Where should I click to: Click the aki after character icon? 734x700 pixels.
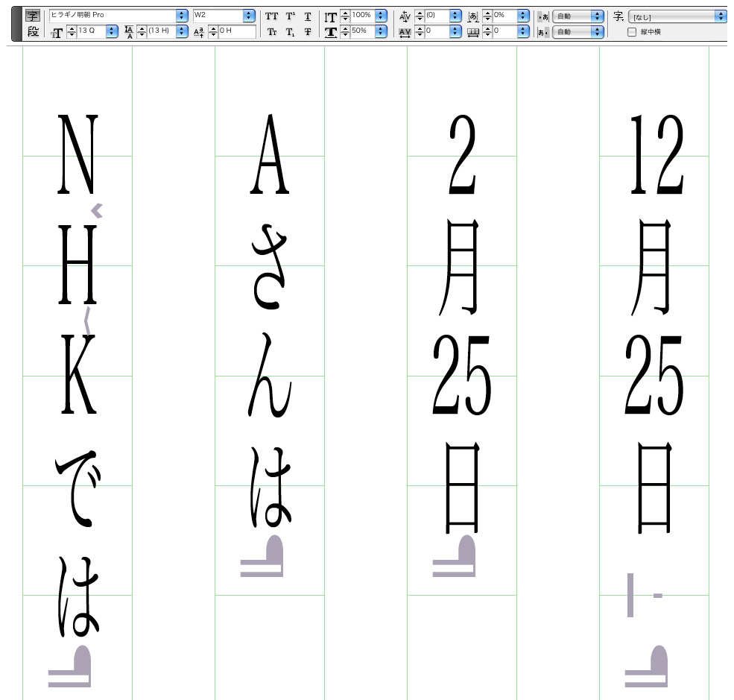point(543,32)
